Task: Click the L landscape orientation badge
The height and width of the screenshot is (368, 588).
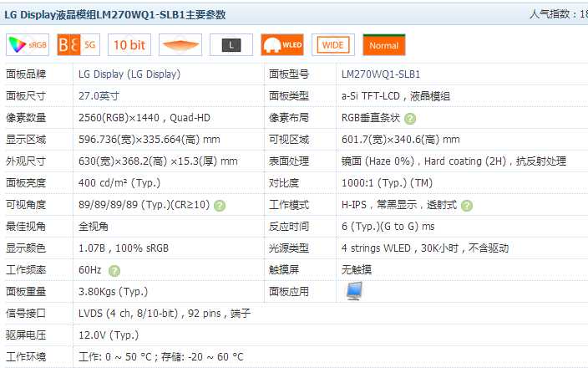Action: pos(231,45)
